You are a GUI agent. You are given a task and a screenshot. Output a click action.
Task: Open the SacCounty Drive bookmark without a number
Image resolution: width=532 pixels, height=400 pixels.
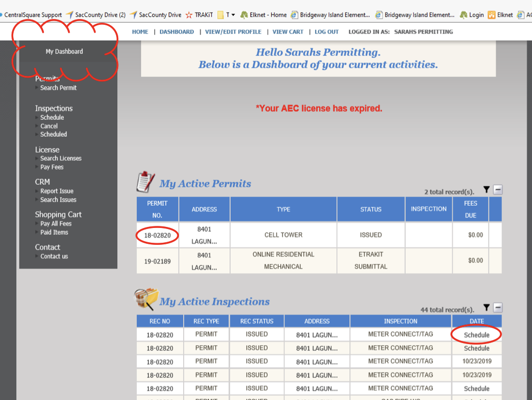(x=156, y=15)
